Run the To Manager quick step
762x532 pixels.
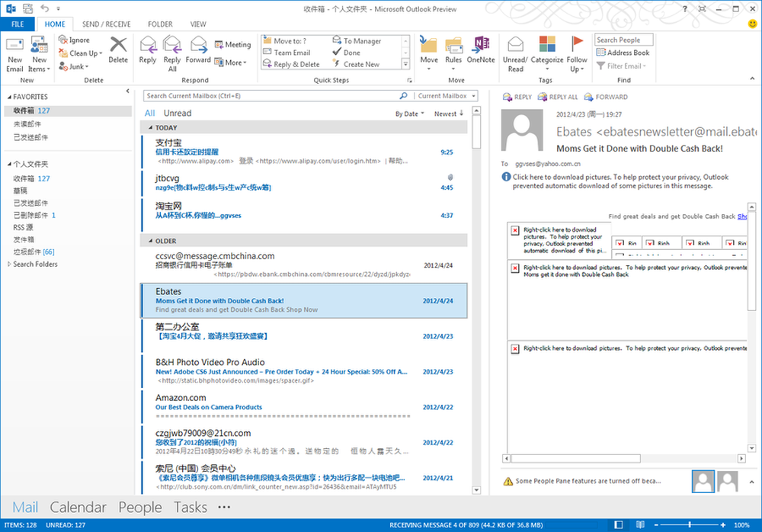[x=357, y=41]
